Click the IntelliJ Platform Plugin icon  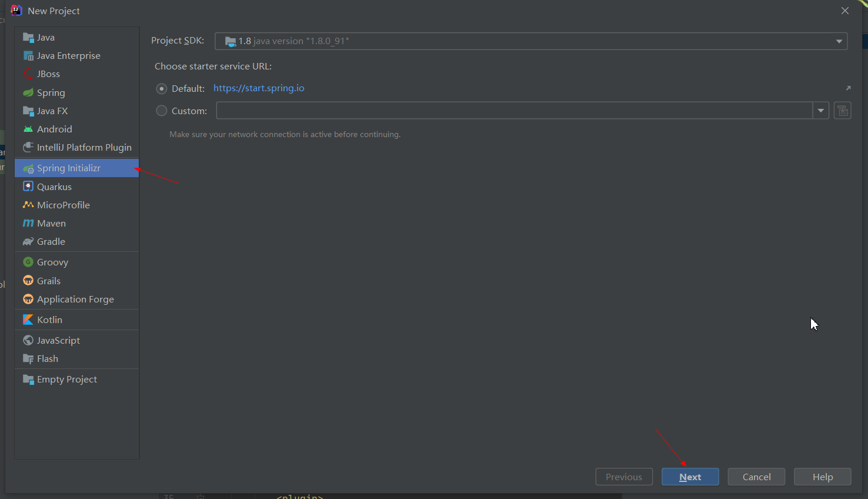(28, 147)
